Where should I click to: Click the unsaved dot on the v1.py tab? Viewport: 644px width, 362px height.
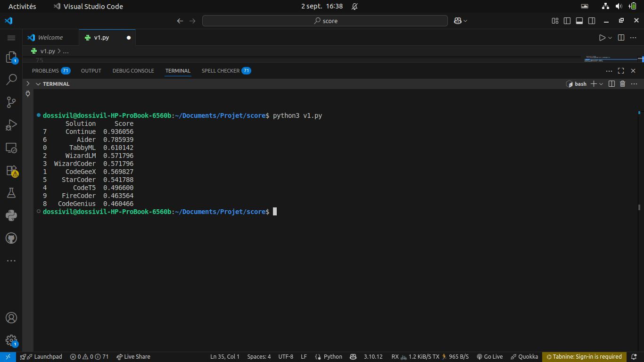129,38
